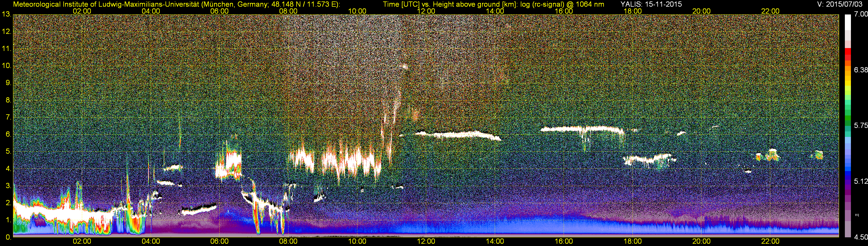868x246 pixels.
Task: Click the 10:00 label on the bottom time axis
Action: (357, 241)
